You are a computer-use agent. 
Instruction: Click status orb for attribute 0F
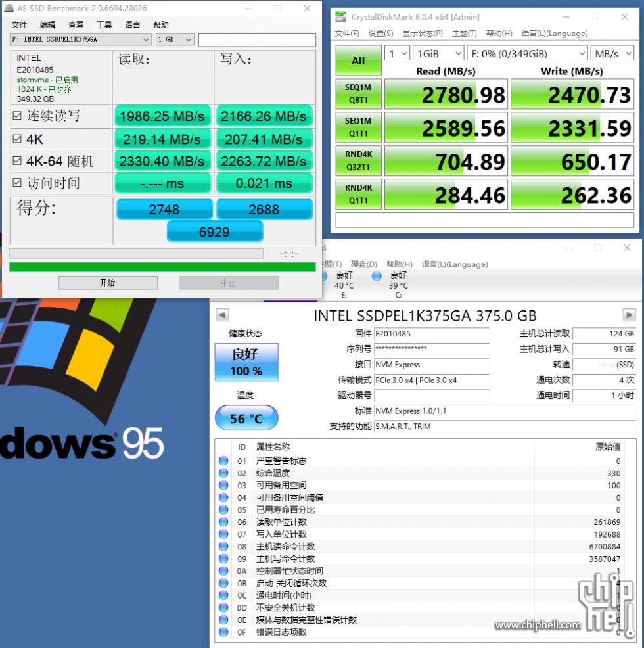223,632
